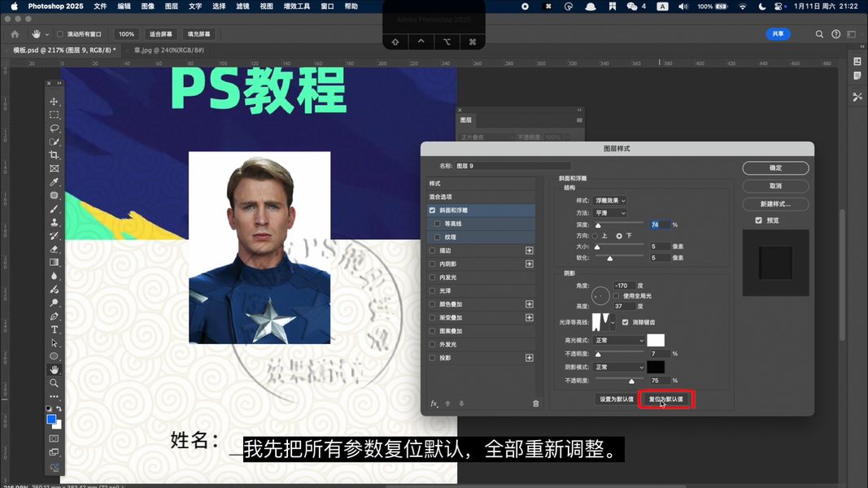This screenshot has height=488, width=868.
Task: Click the white highlight color swatch
Action: click(x=656, y=340)
